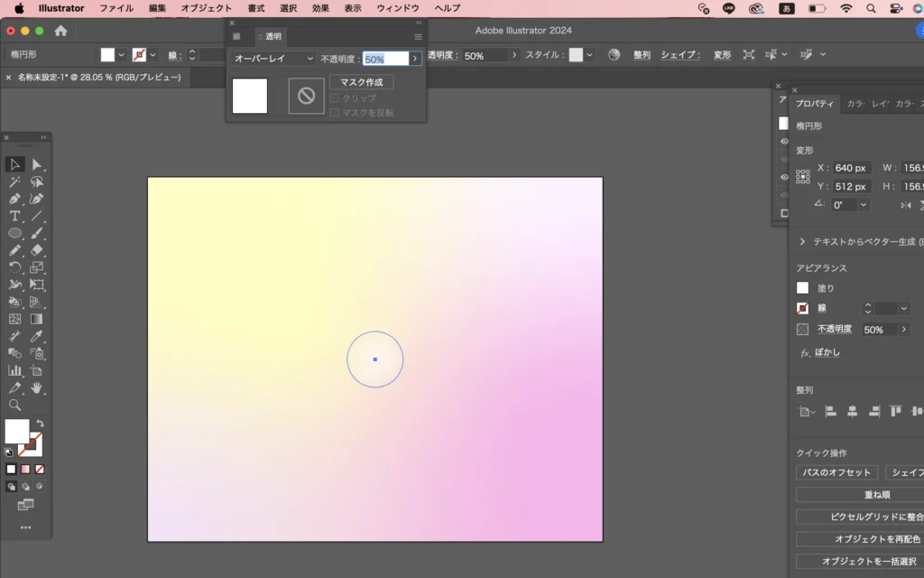The image size is (924, 578).
Task: Toggle the reference point locator grid
Action: click(x=802, y=177)
